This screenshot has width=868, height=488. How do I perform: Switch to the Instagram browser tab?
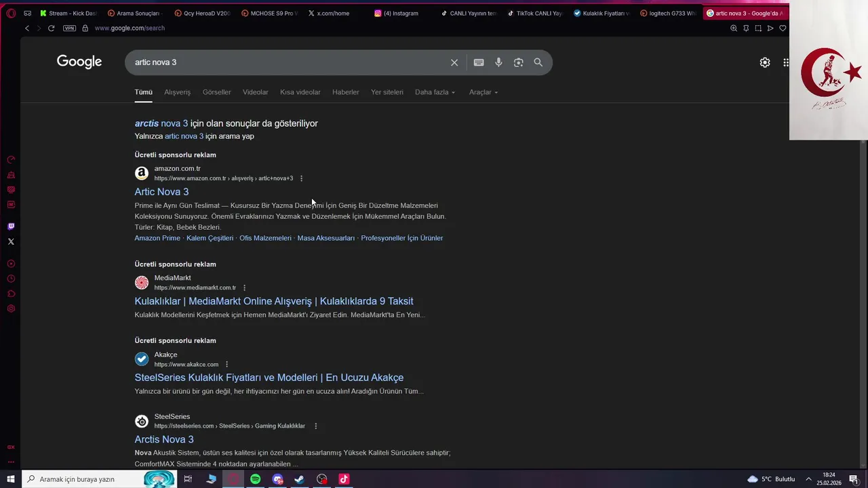coord(401,13)
